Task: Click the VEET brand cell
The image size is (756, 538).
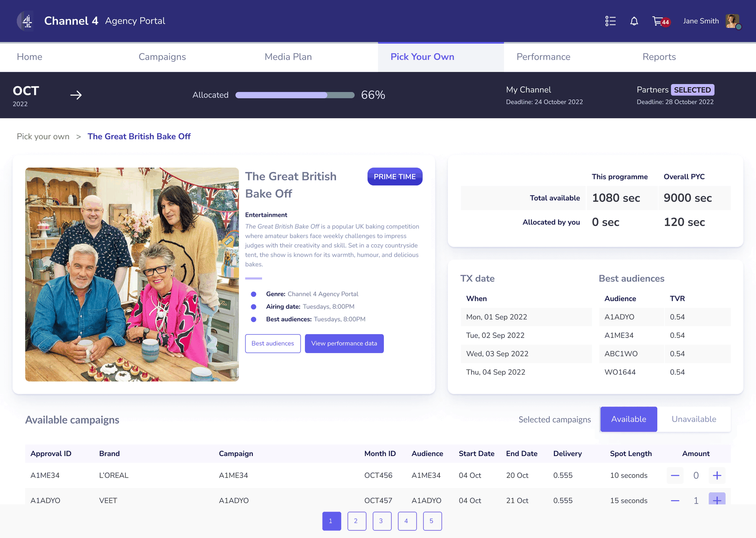Action: tap(108, 501)
